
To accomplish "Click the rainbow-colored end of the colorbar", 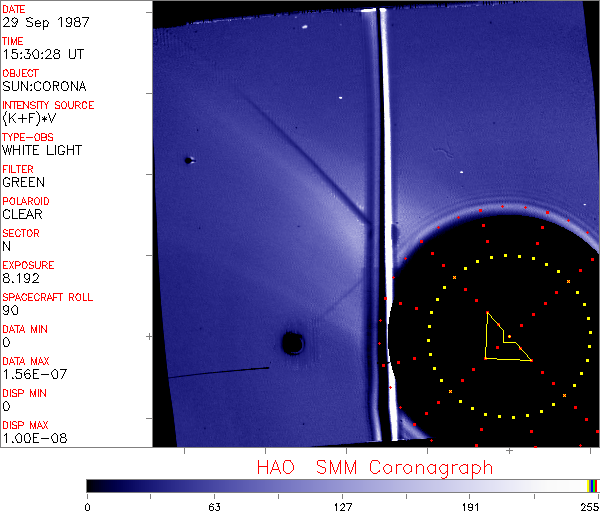I will pyautogui.click(x=593, y=485).
